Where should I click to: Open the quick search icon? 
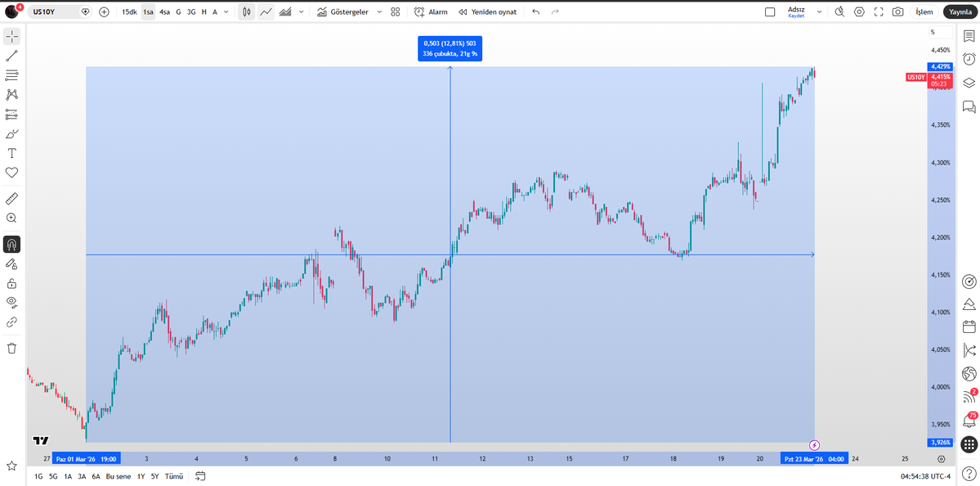[839, 12]
